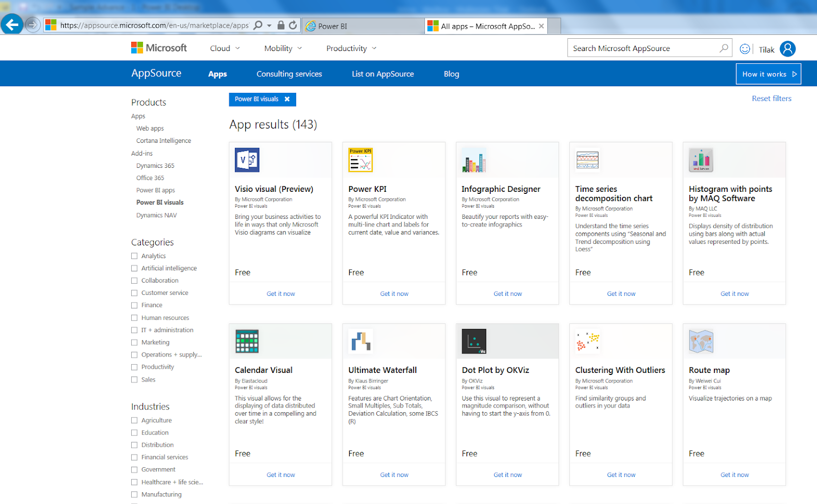Open the Dot Plot by OKViz title
Image resolution: width=817 pixels, height=504 pixels.
click(x=495, y=370)
